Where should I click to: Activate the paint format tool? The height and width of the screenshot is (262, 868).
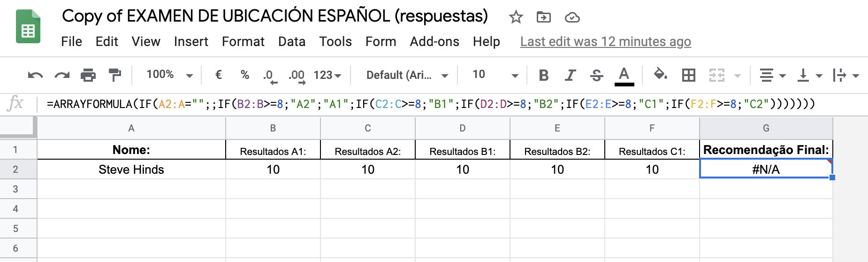[114, 75]
